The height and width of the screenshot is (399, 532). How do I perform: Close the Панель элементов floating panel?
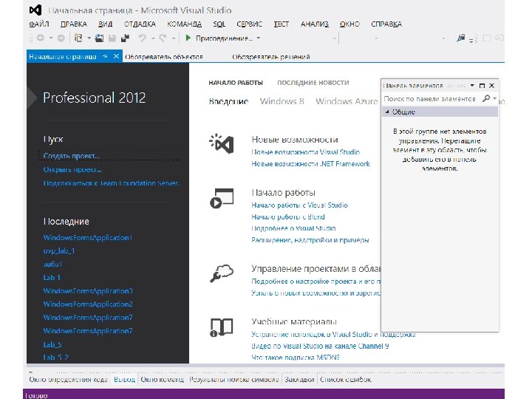(x=492, y=86)
